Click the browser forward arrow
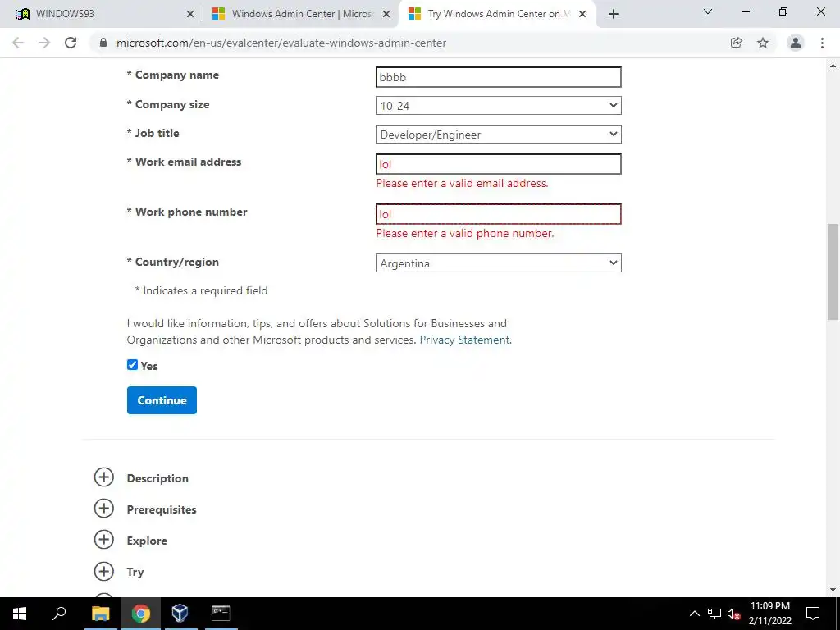 [44, 43]
